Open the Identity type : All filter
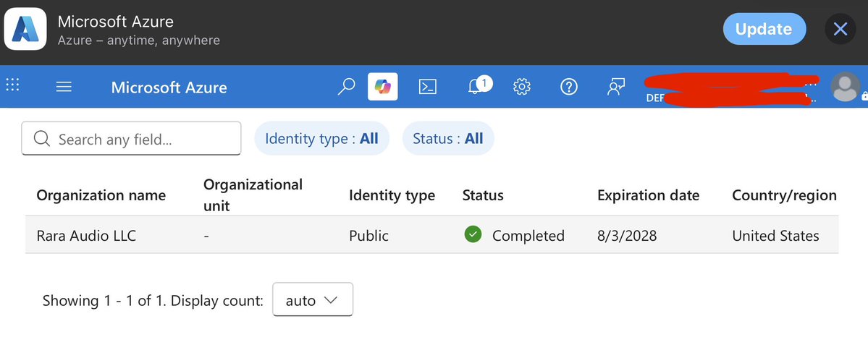The height and width of the screenshot is (337, 868). 321,138
